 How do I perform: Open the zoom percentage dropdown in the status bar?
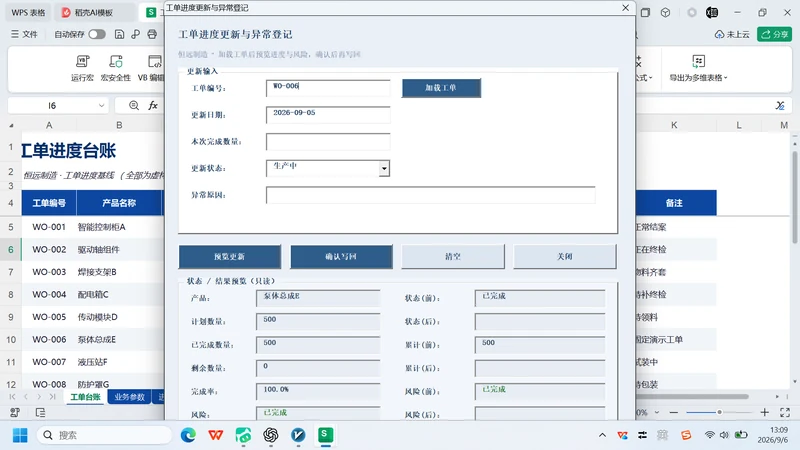pos(657,412)
